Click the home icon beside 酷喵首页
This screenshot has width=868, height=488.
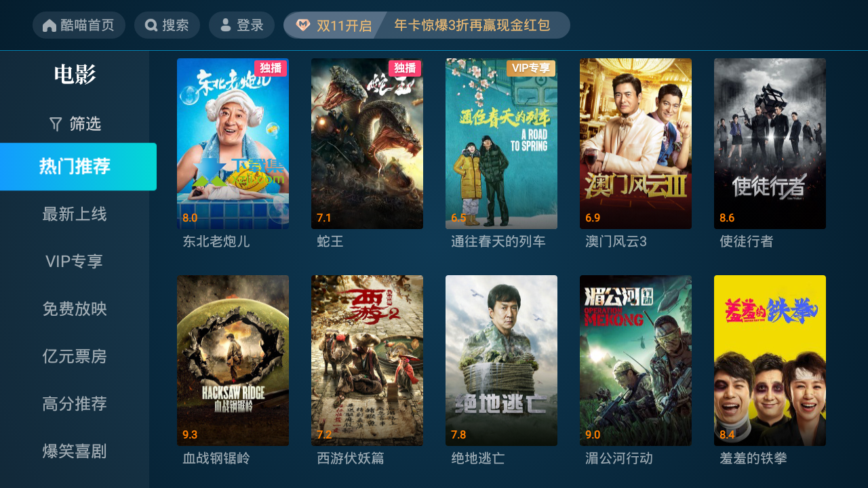point(50,26)
